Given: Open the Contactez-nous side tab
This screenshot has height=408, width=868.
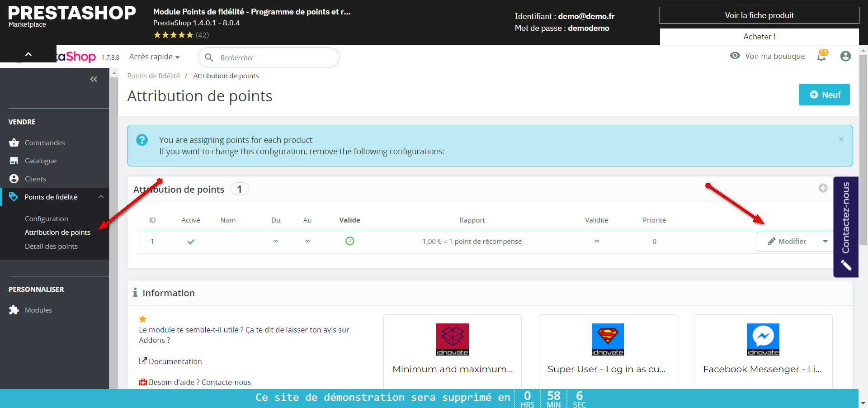Looking at the screenshot, I should click(x=846, y=227).
